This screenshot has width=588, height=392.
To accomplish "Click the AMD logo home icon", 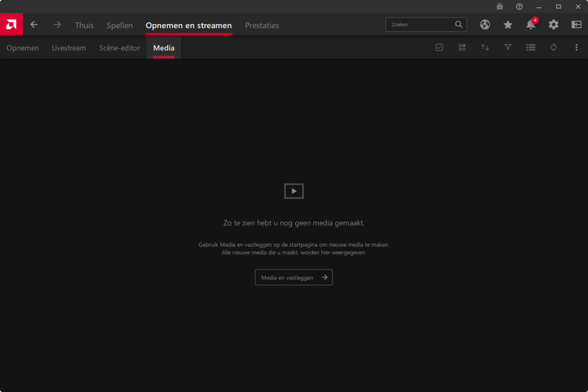I will tap(11, 24).
